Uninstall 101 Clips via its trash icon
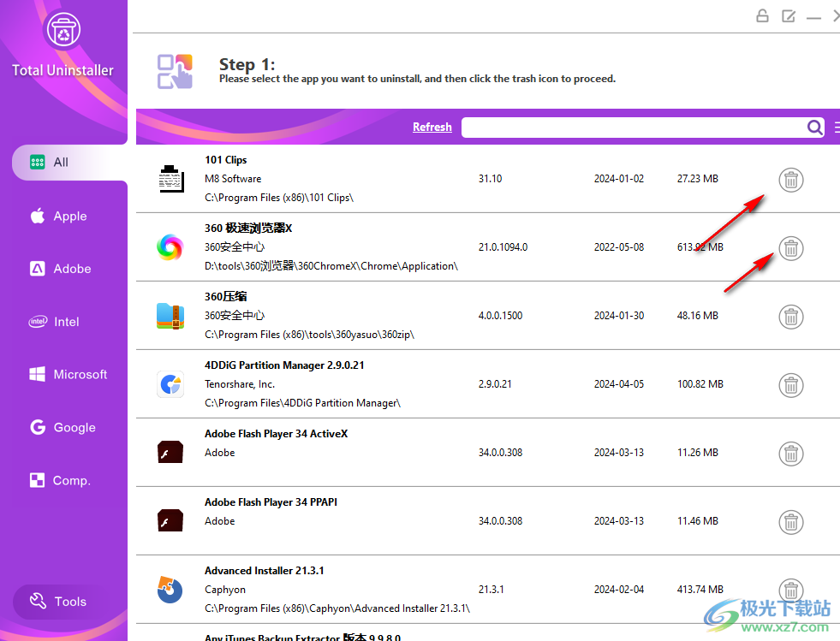Screen dimensions: 840x641 coord(790,180)
